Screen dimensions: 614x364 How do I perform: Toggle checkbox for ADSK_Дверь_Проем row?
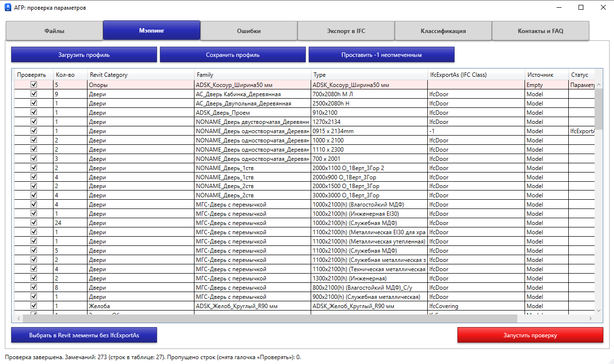(x=34, y=112)
